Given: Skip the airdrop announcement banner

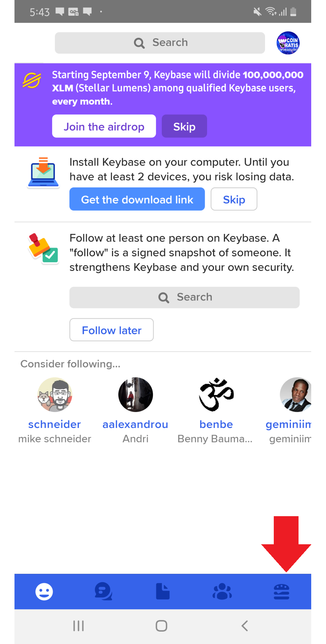Looking at the screenshot, I should 184,126.
